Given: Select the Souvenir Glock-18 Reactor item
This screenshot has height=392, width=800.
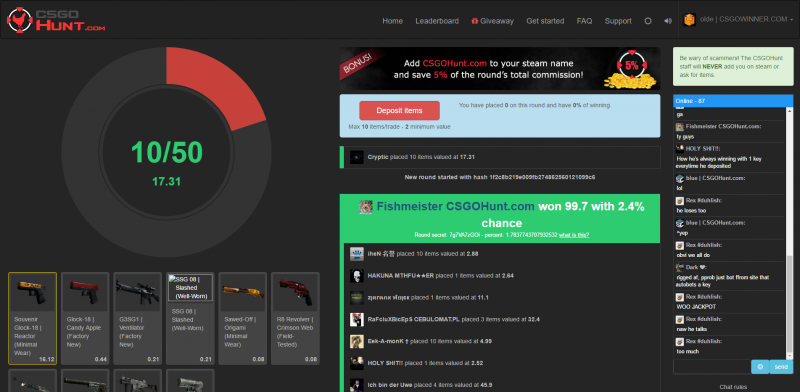Looking at the screenshot, I should 33,318.
